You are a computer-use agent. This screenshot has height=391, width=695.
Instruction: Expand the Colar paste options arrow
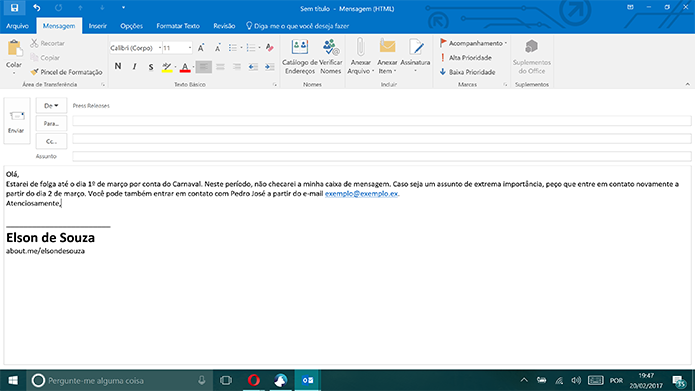(x=14, y=73)
